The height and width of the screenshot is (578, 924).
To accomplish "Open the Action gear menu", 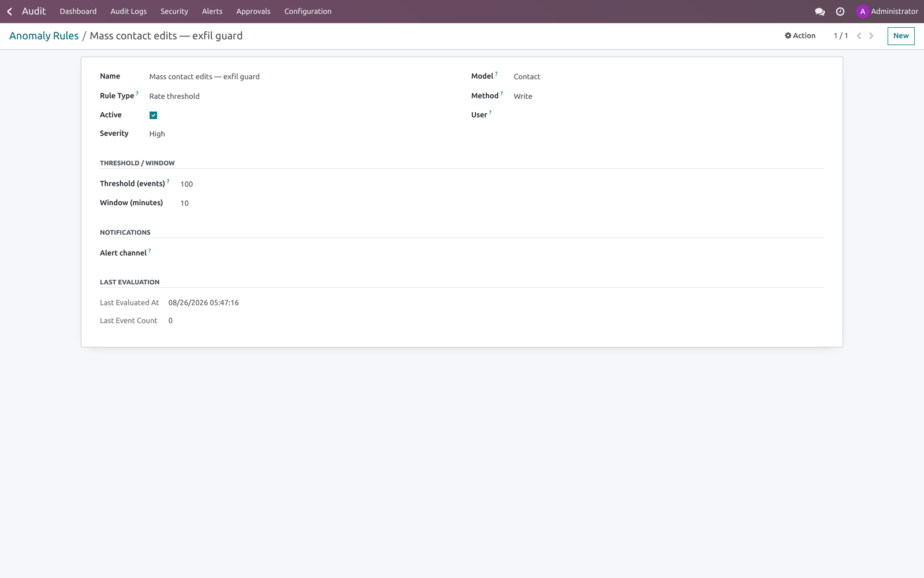I will (800, 36).
